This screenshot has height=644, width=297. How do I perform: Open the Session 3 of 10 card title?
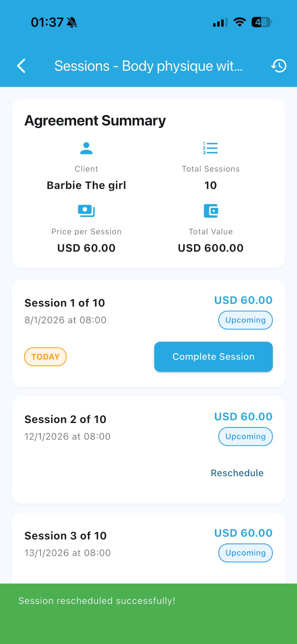66,536
